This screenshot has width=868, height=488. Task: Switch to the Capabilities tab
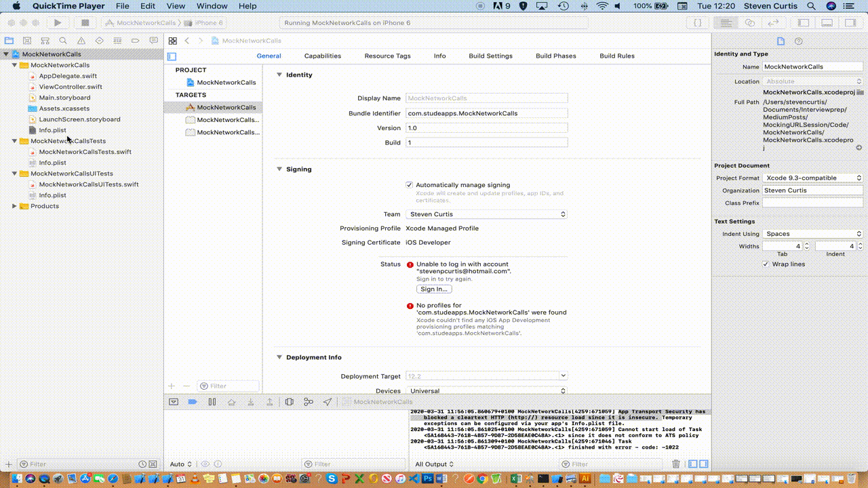point(323,56)
